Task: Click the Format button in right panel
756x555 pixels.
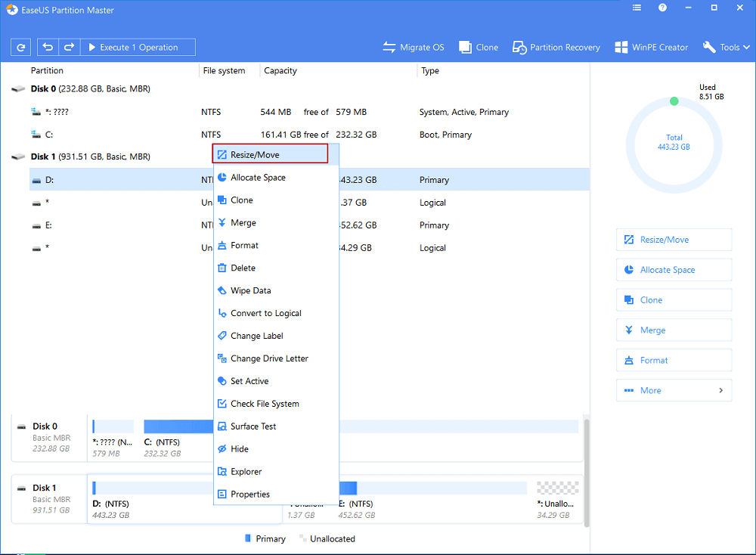Action: click(674, 360)
